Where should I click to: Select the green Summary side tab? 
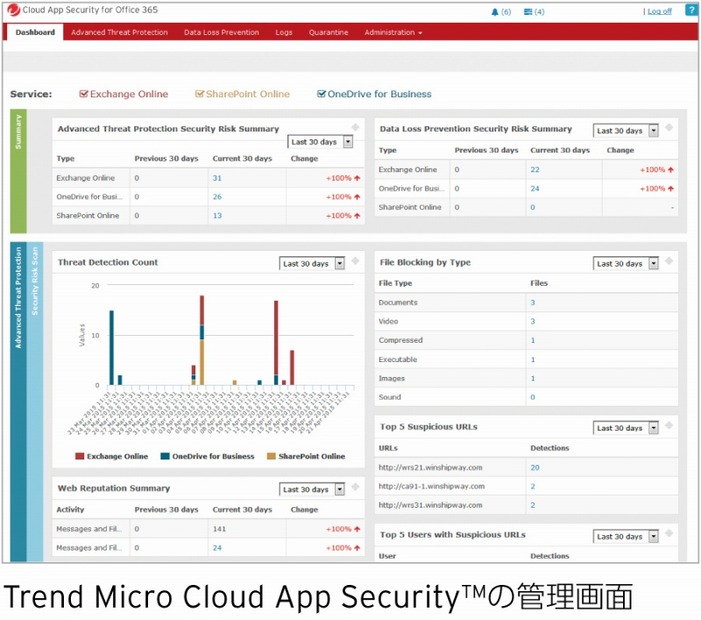click(x=18, y=171)
